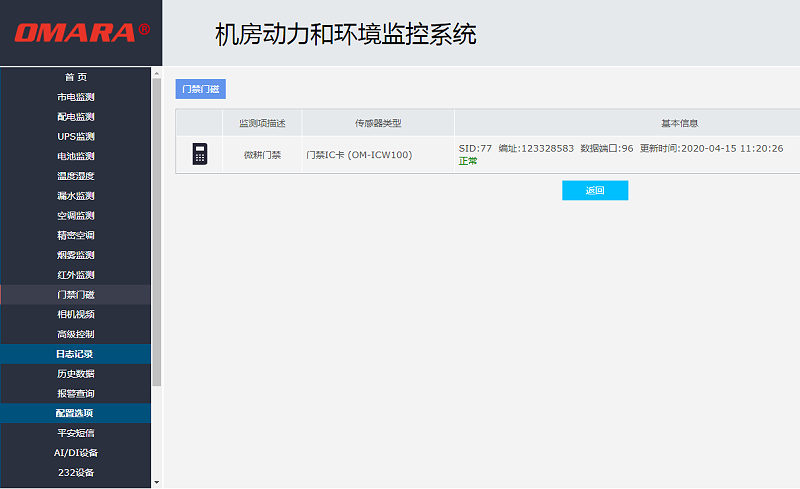Click the card reader device icon in table row
The image size is (800, 489).
pyautogui.click(x=199, y=154)
